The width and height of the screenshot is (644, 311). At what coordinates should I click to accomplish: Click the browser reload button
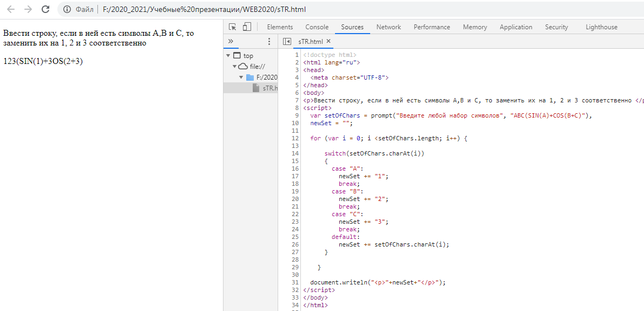pyautogui.click(x=45, y=9)
